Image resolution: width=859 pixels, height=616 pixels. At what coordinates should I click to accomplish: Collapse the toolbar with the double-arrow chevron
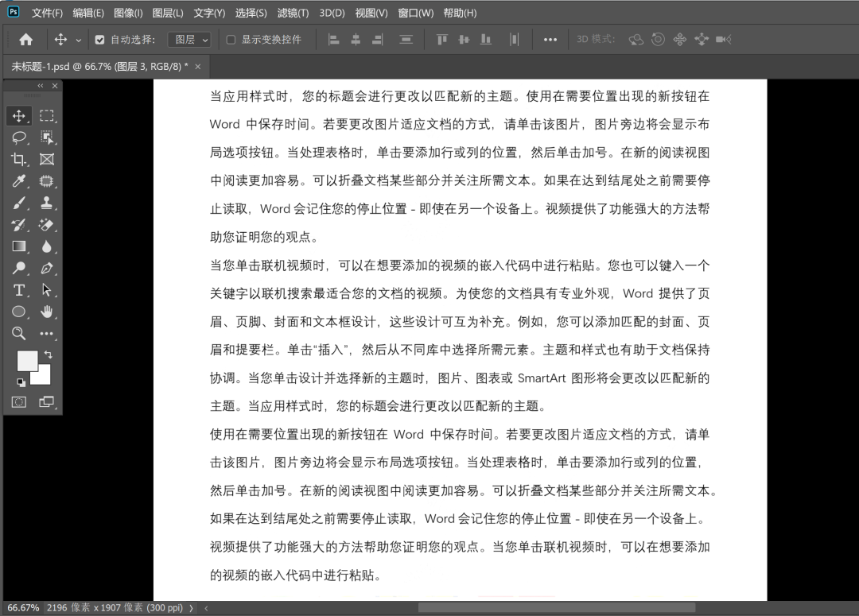pos(41,86)
